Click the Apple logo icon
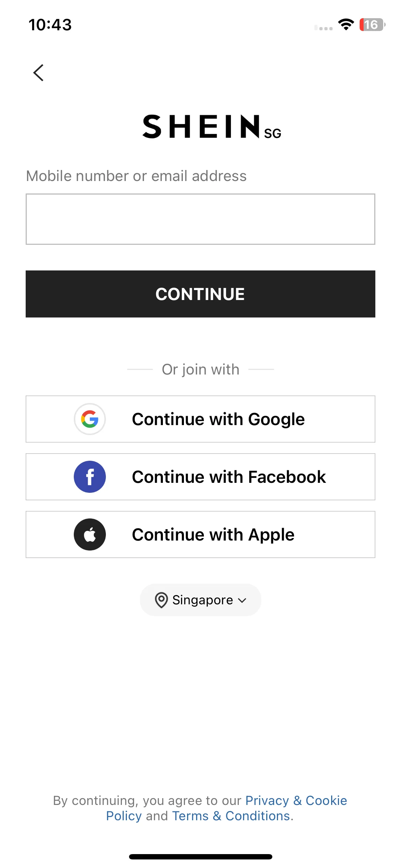This screenshot has height=868, width=401. point(90,534)
